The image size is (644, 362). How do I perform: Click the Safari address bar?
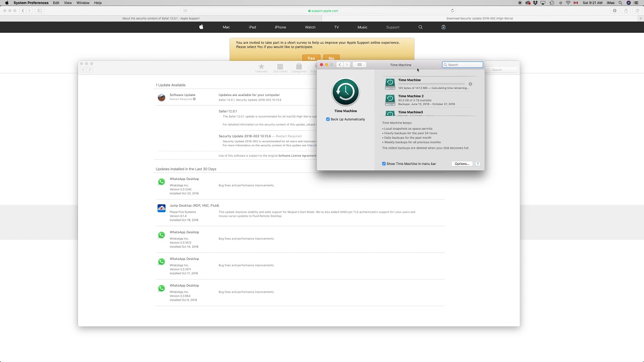(324, 11)
